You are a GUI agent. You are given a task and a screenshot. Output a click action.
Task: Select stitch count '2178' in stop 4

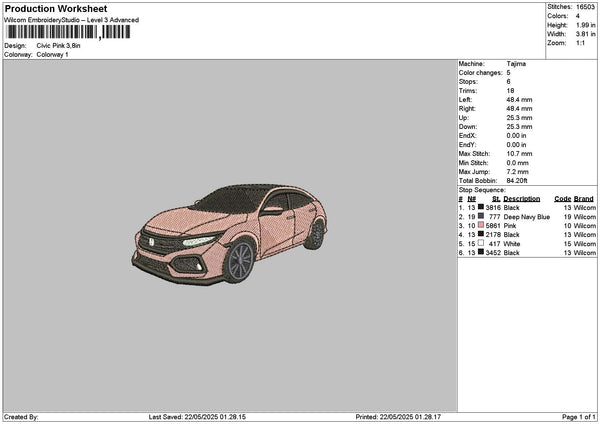click(x=493, y=235)
